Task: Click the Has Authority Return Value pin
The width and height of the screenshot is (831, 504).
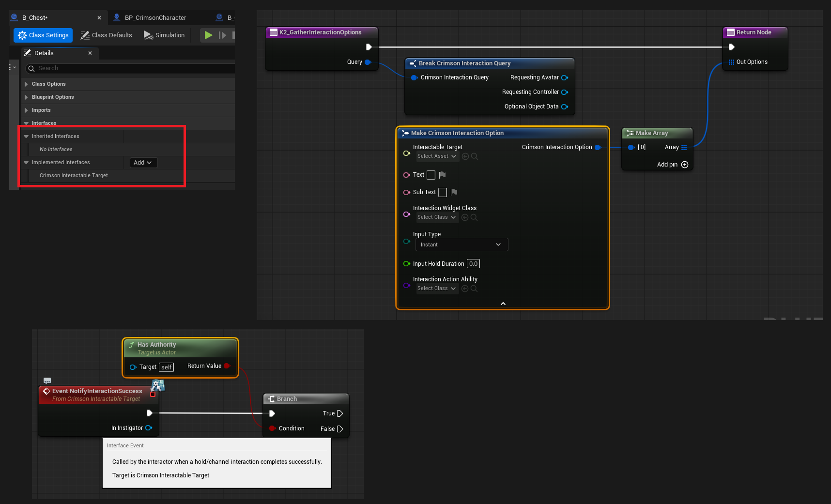Action: pos(227,366)
